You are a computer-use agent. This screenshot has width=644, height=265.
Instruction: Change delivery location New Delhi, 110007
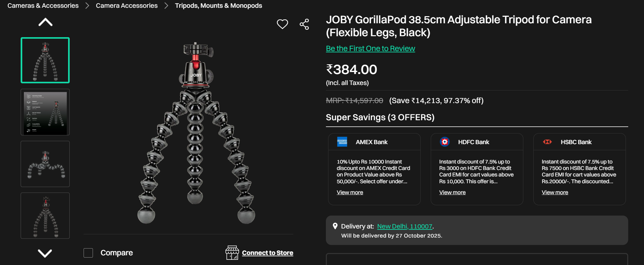405,226
